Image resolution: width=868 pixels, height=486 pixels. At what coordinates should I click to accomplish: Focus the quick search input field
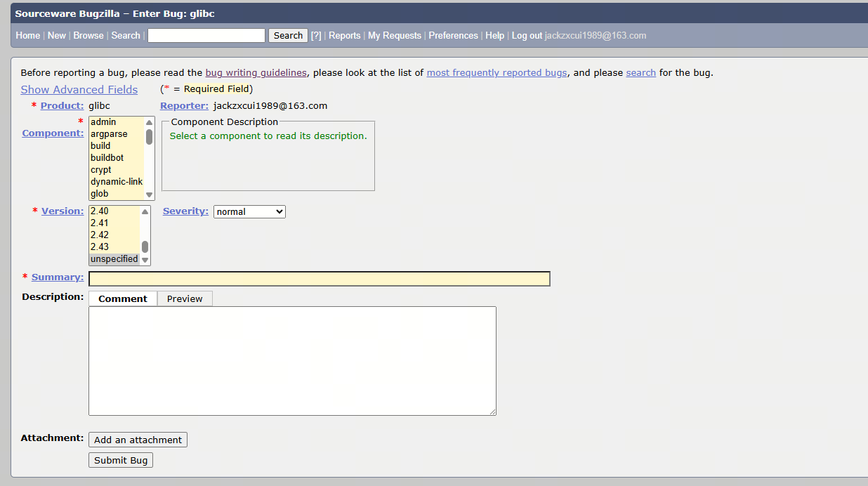pyautogui.click(x=206, y=35)
